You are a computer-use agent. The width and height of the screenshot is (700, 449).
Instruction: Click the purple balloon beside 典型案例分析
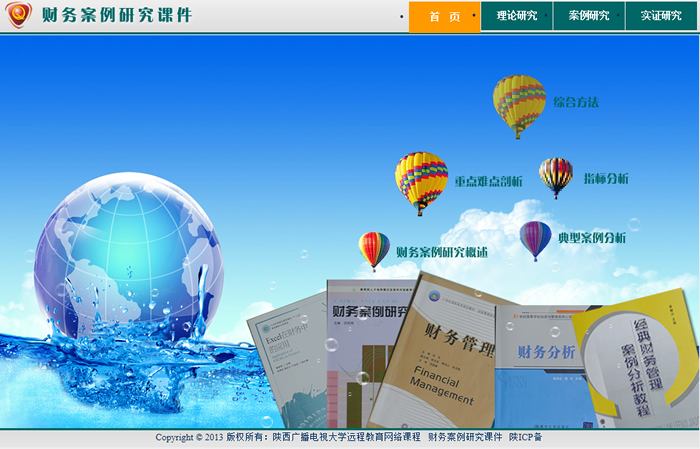click(x=535, y=238)
